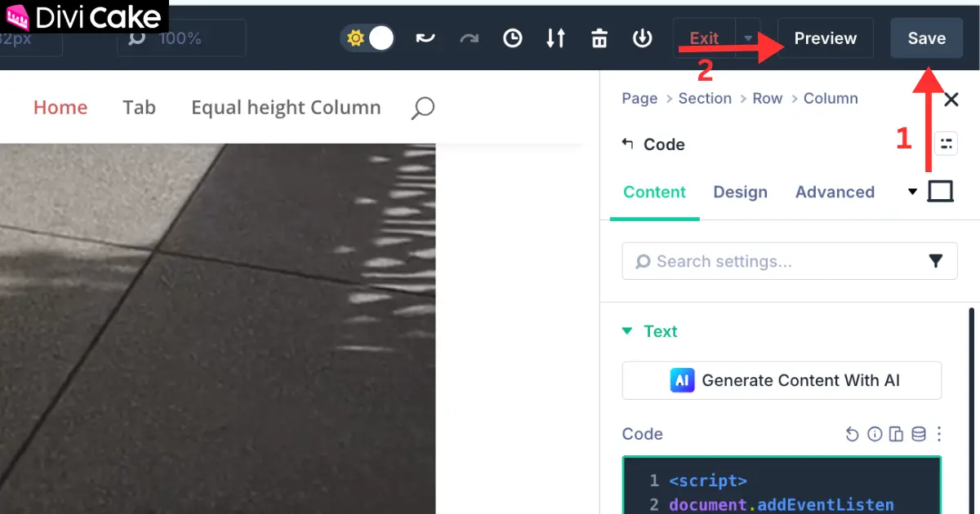Viewport: 980px width, 514px height.
Task: Switch to the Design tab
Action: point(740,193)
